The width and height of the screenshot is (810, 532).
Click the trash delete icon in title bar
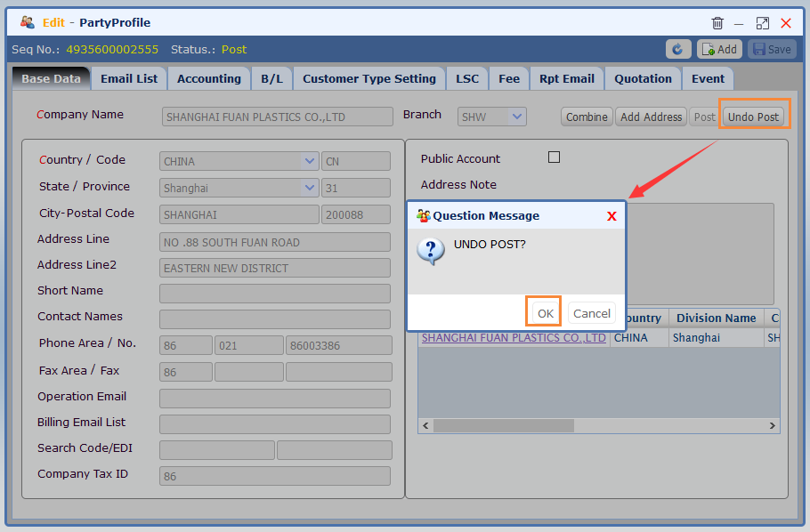(x=717, y=23)
